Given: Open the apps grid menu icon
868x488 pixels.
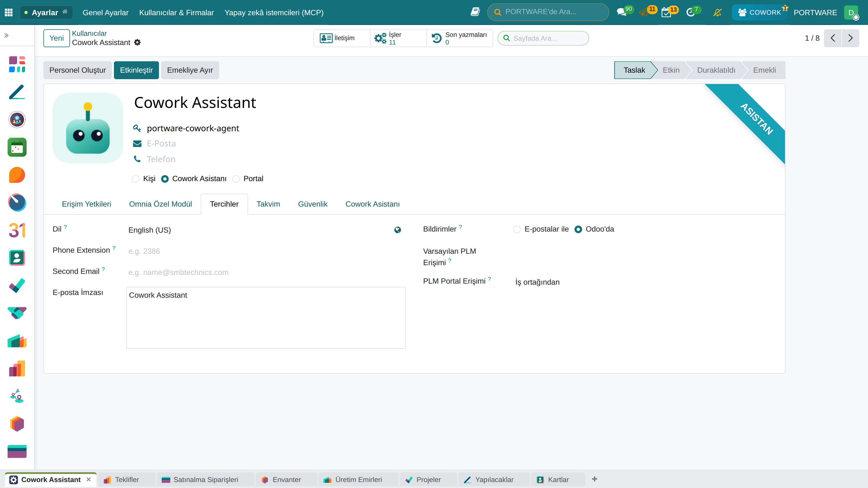Looking at the screenshot, I should tap(9, 12).
